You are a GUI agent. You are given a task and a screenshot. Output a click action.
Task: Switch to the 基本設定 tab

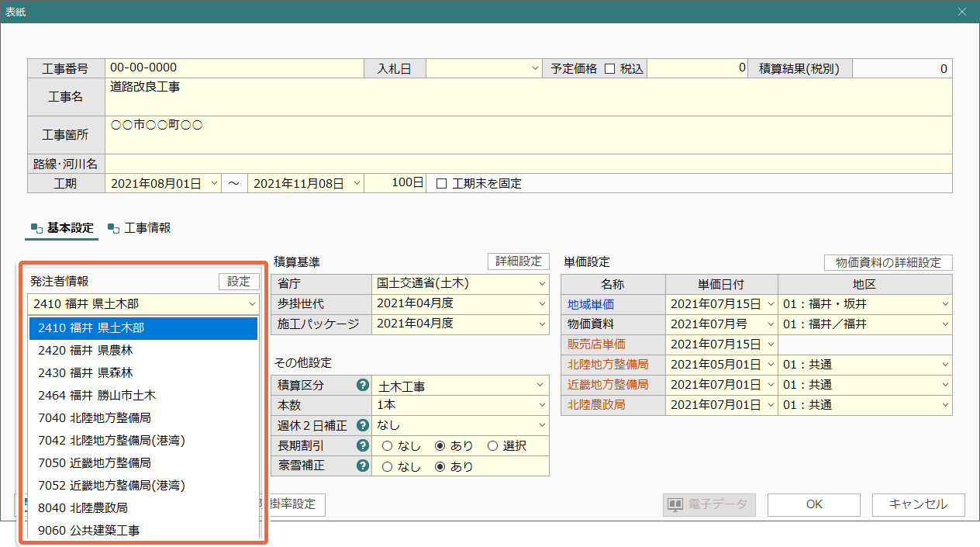63,228
